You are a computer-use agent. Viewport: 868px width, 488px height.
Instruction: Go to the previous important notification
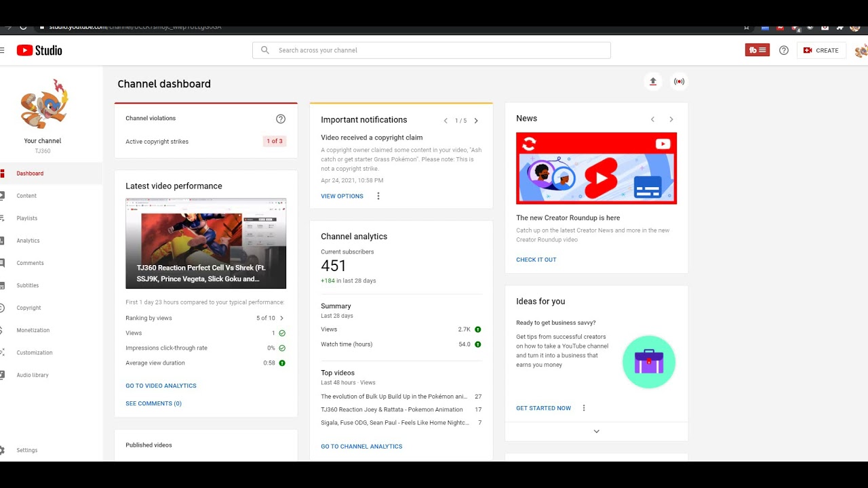point(446,121)
